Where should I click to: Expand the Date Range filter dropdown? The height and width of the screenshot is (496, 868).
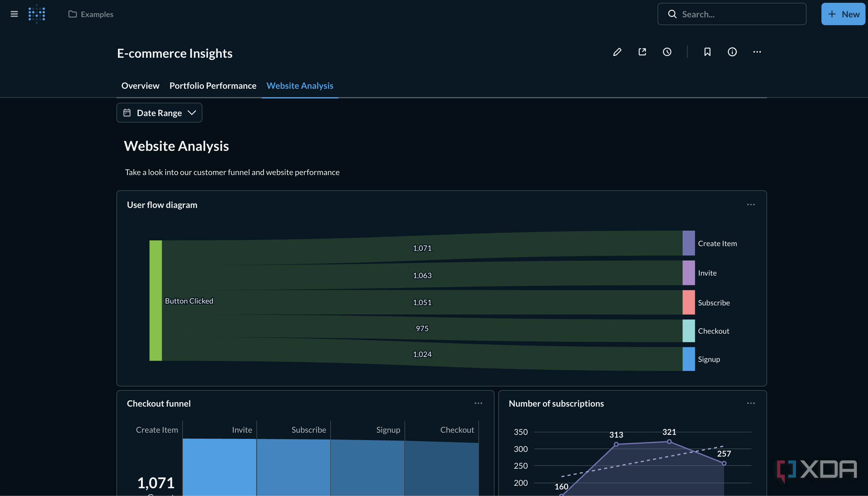pos(160,113)
